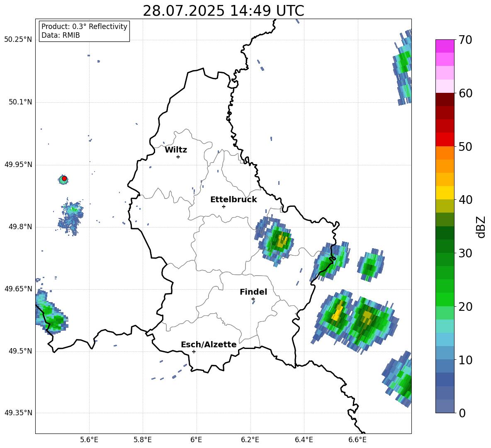491x448 pixels.
Task: Click the 49.8°N latitude label
Action: tap(21, 227)
